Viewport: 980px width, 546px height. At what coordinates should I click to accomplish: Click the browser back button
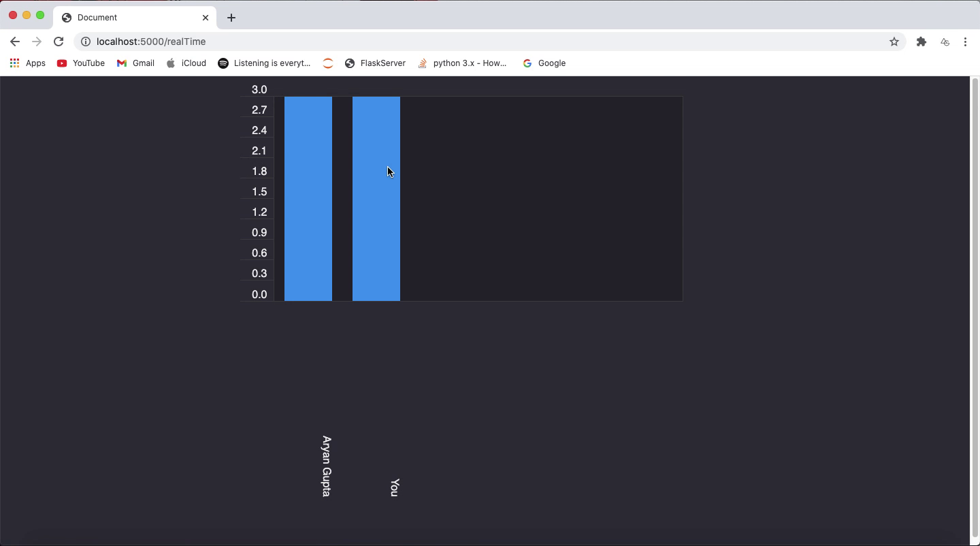15,42
